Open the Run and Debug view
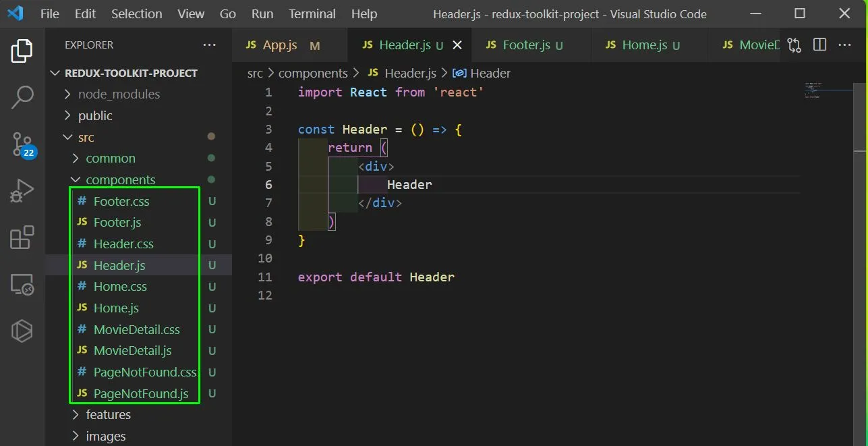The width and height of the screenshot is (868, 446). click(22, 191)
